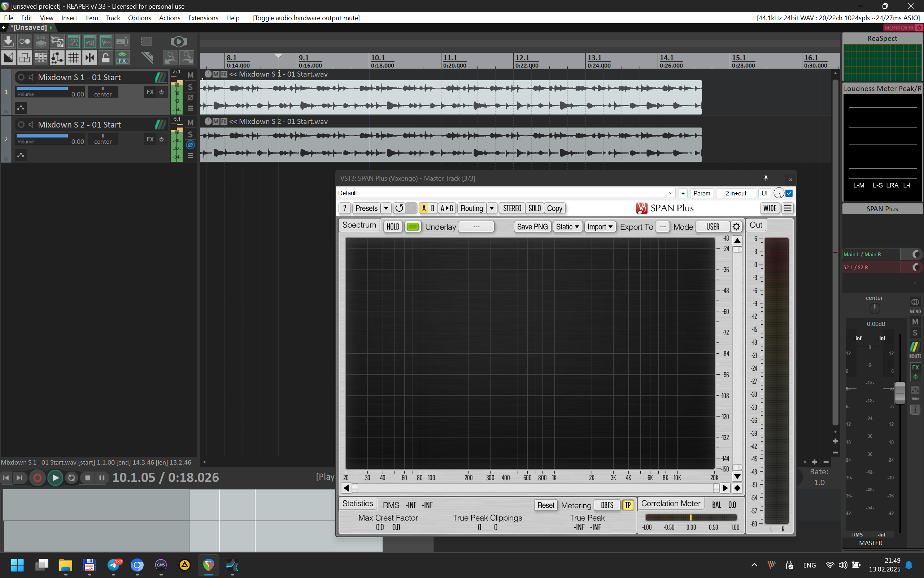924x578 pixels.
Task: Click the transport Play button
Action: click(x=55, y=478)
